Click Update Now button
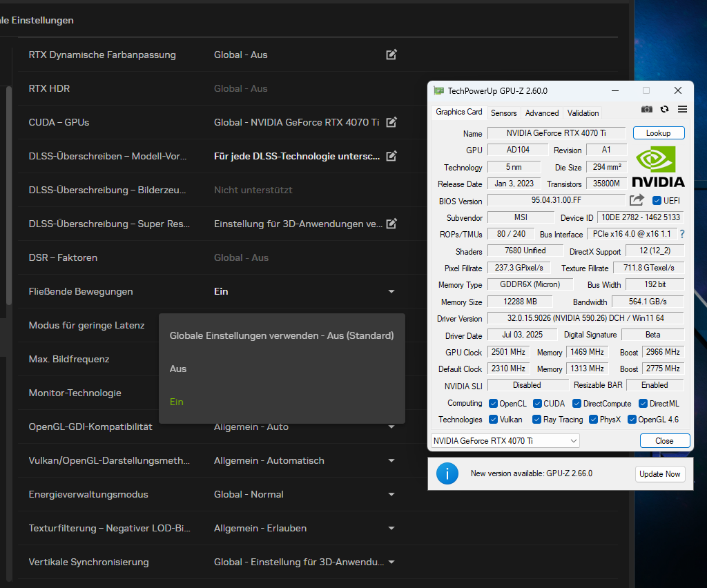 point(659,474)
